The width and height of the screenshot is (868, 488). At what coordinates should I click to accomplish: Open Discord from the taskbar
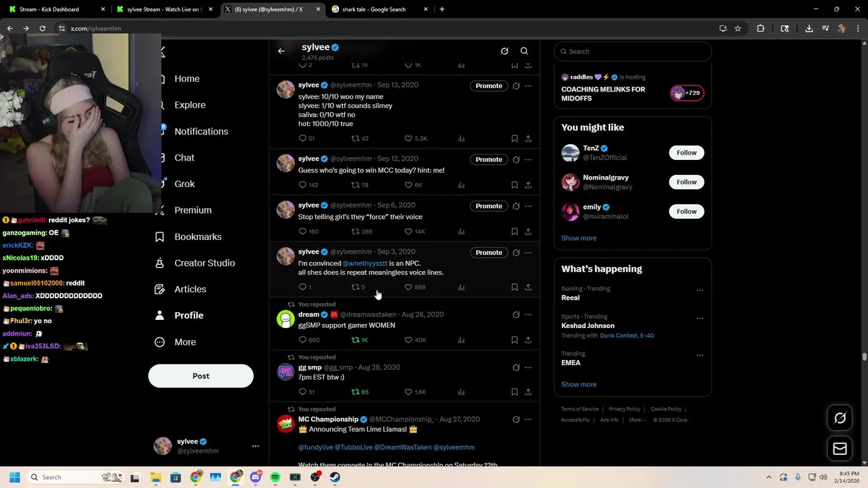point(256,477)
